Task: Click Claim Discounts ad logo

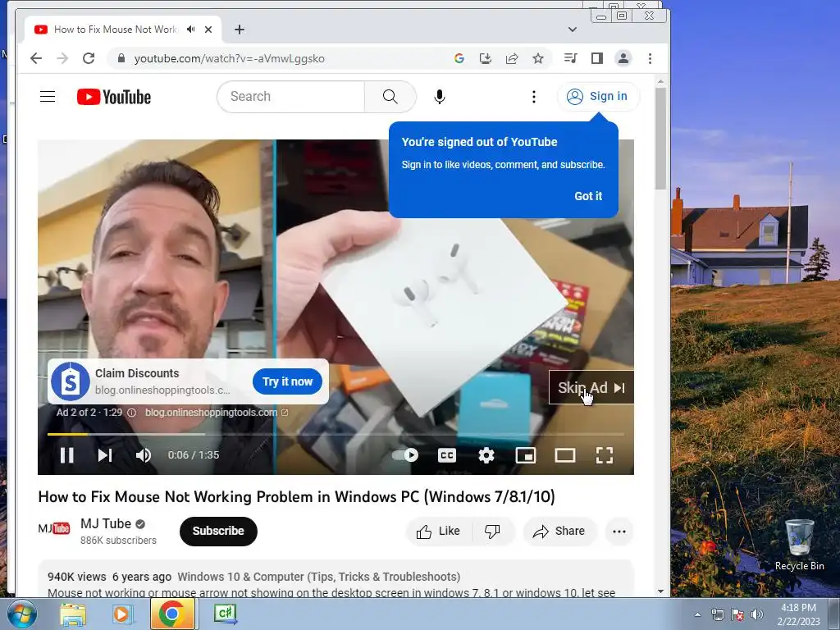Action: tap(71, 381)
